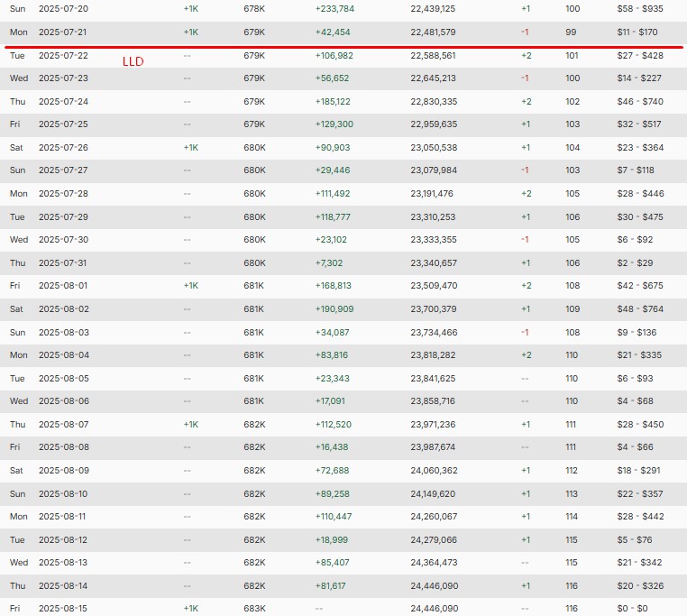Click the date 2025-08-10
Image resolution: width=687 pixels, height=616 pixels.
[x=63, y=493]
